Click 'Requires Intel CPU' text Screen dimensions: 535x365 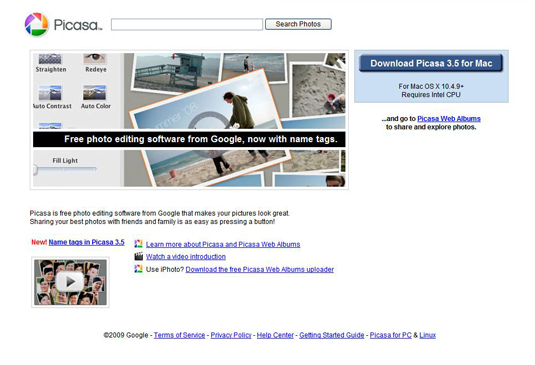(431, 95)
